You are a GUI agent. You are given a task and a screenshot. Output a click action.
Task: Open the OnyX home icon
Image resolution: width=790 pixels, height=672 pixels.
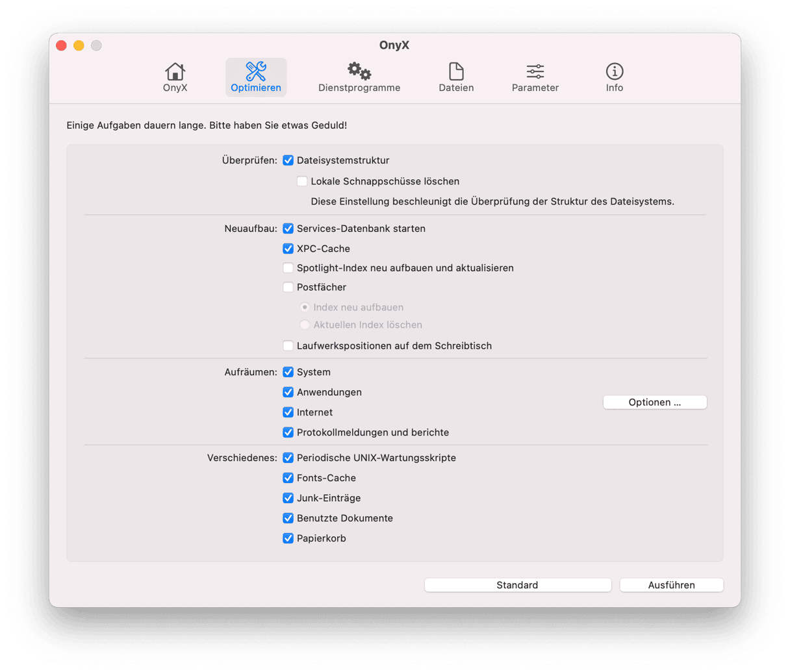(175, 71)
